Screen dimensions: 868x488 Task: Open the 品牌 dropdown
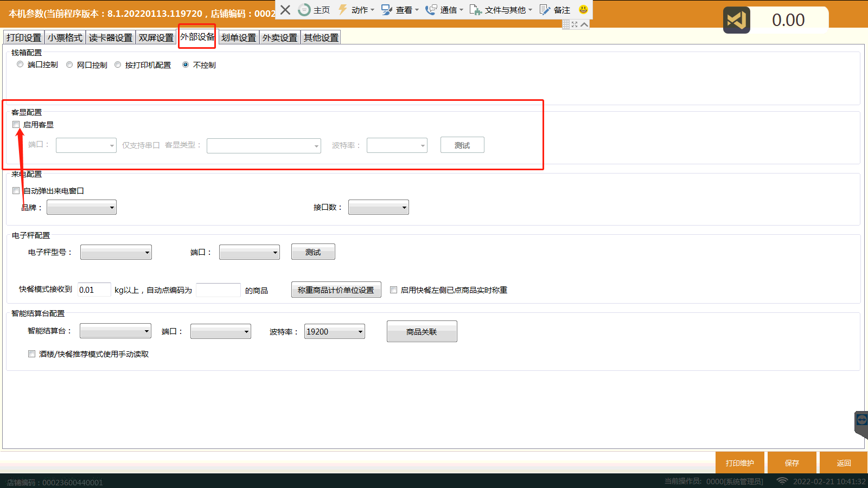(82, 207)
